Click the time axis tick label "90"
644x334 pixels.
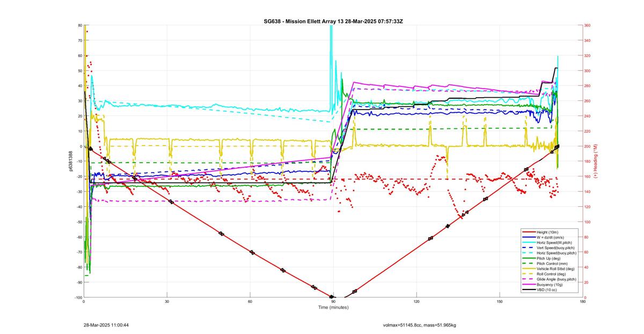[333, 302]
